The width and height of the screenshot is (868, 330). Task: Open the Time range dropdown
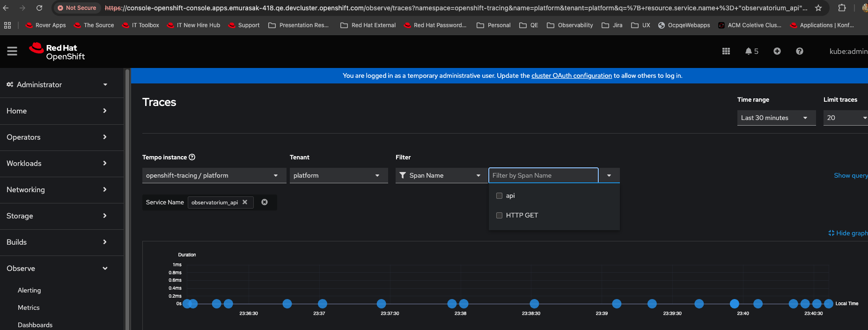point(776,118)
